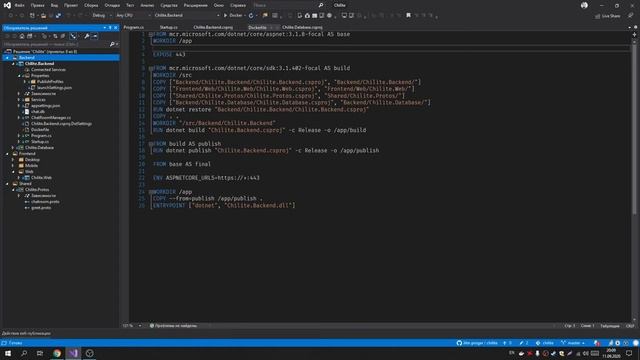Viewport: 640px width, 360px height.
Task: Open the Расширения menu
Action: point(196,5)
